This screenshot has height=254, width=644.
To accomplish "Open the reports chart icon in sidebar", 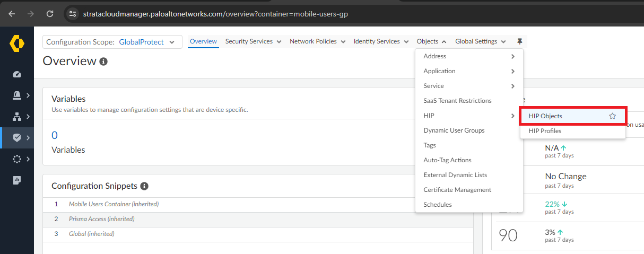I will (x=16, y=180).
